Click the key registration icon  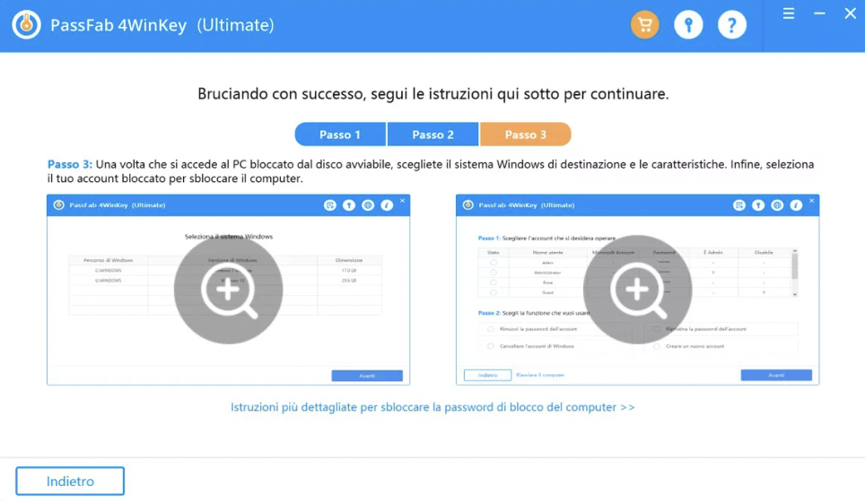pos(688,25)
